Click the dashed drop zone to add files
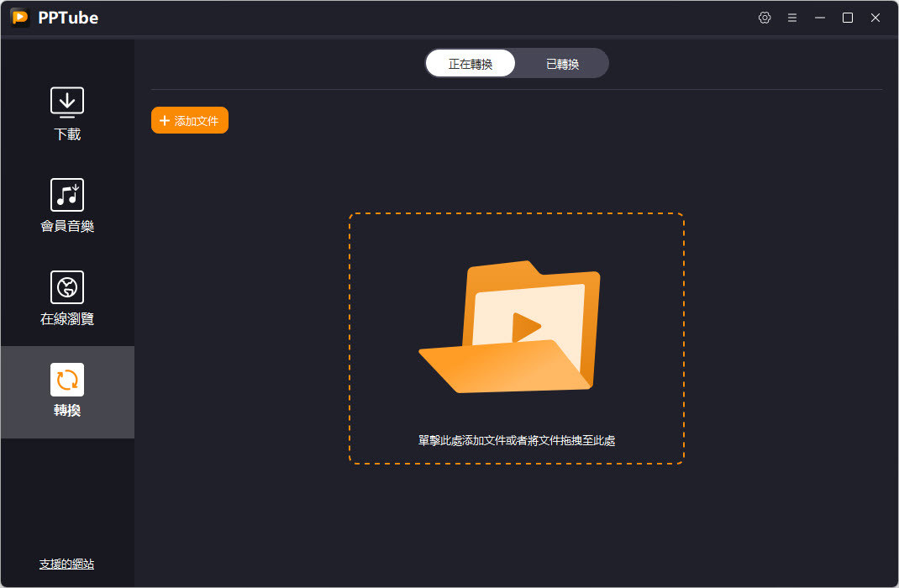 [x=517, y=336]
